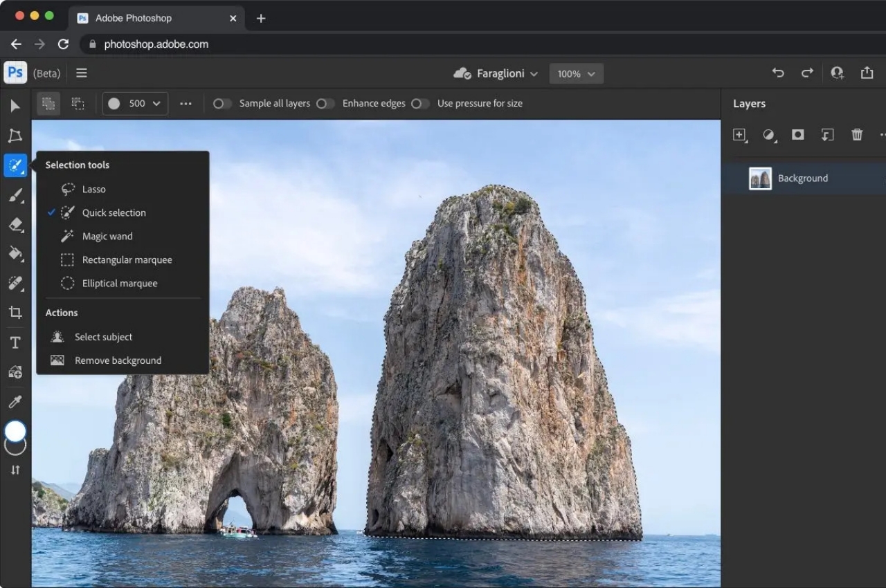Select the Type tool
Image resolution: width=886 pixels, height=588 pixels.
(15, 342)
